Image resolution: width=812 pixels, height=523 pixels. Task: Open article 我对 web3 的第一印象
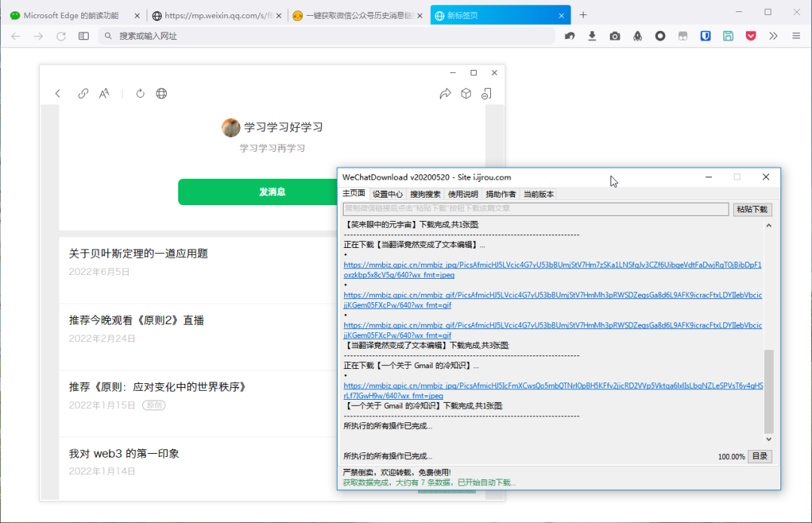click(124, 454)
